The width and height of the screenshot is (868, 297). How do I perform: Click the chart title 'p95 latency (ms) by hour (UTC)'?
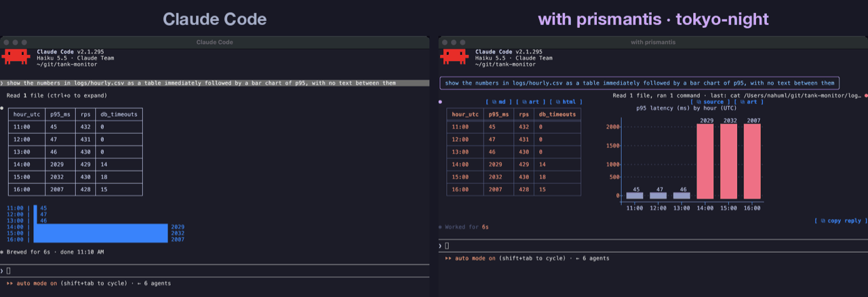pyautogui.click(x=688, y=108)
